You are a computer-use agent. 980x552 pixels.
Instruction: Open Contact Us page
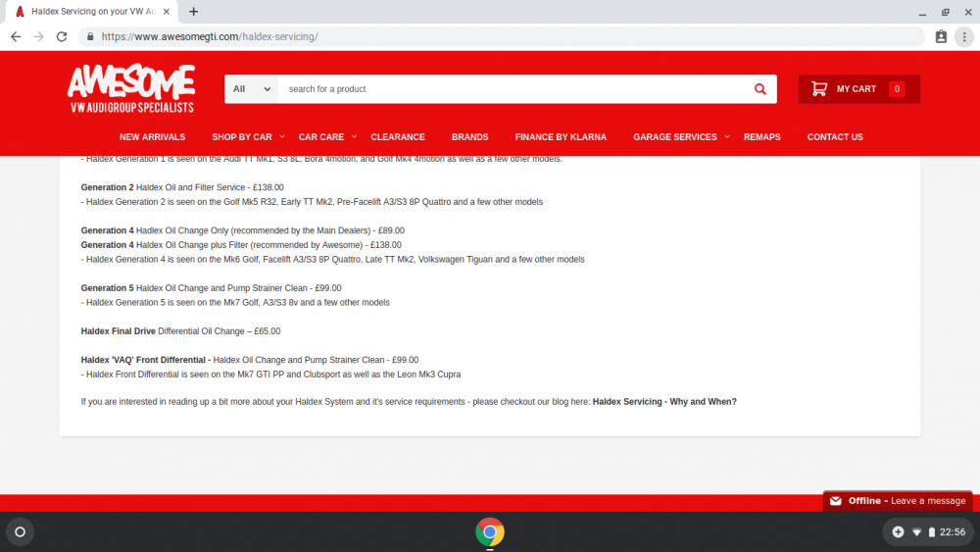click(x=835, y=137)
